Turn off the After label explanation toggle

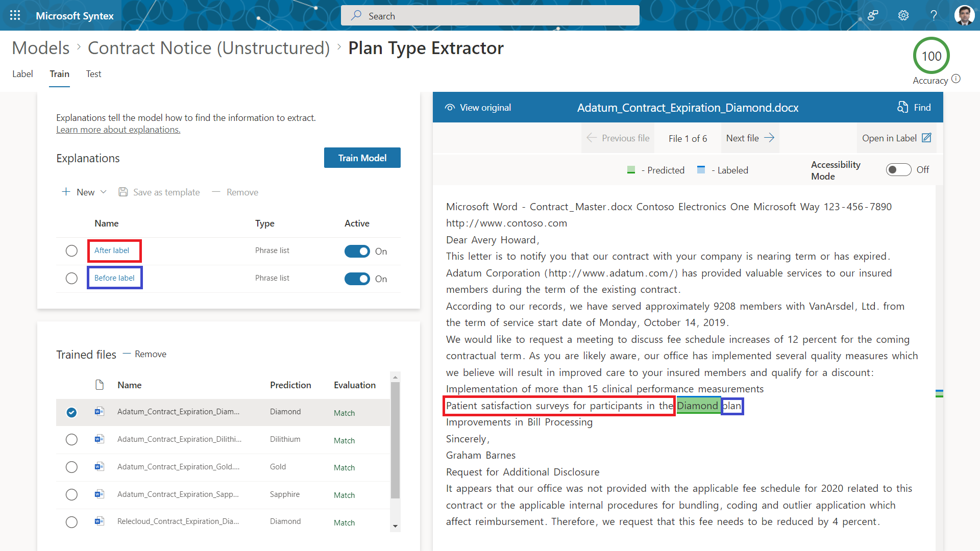point(357,251)
